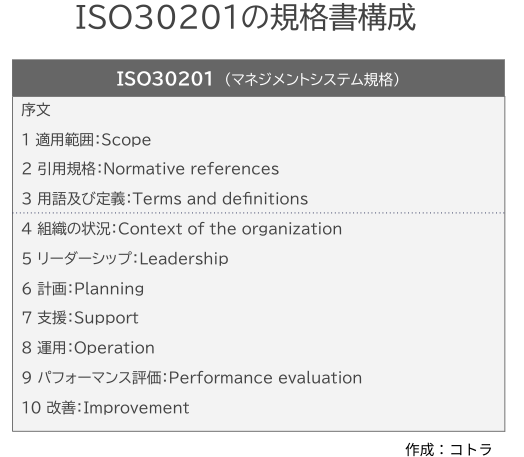Click item 3 Terms and definitions
Viewport: 524px width, 457px height.
coord(165,198)
